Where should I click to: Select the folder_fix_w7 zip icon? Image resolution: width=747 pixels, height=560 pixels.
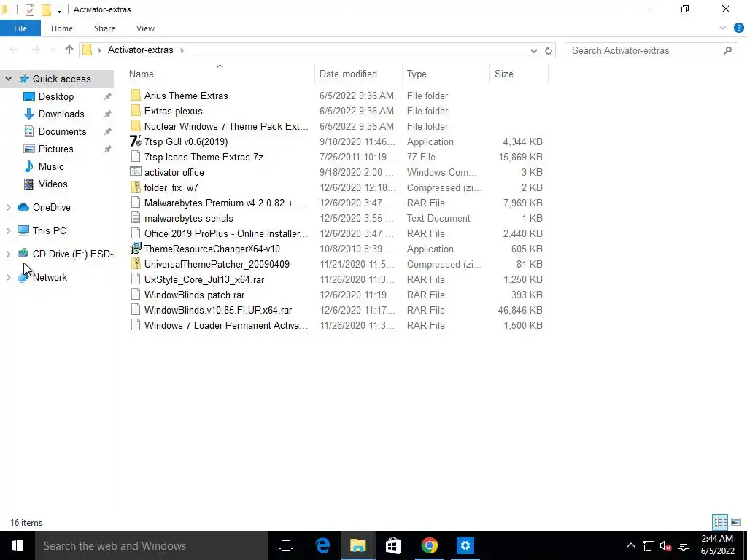tap(136, 187)
